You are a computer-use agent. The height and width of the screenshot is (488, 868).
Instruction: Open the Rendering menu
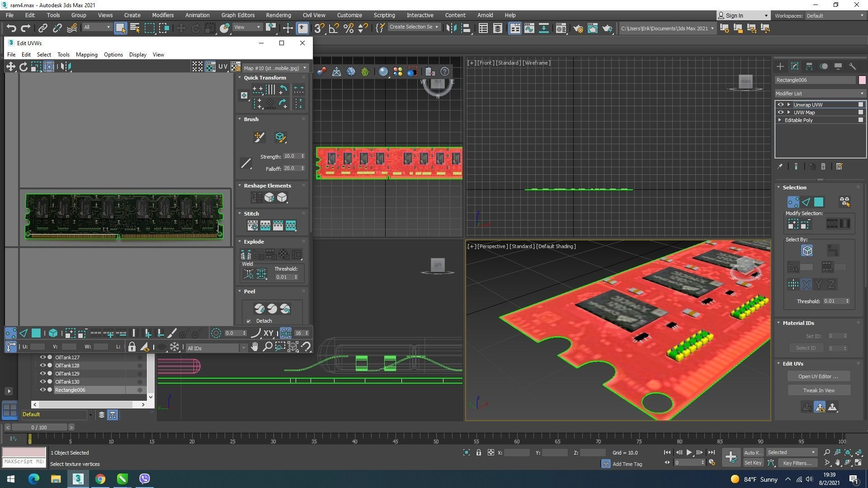tap(278, 15)
